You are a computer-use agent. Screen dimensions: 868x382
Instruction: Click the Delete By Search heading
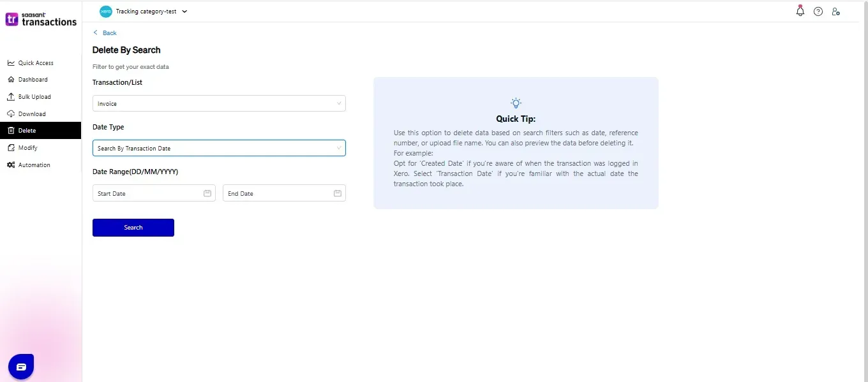[126, 50]
